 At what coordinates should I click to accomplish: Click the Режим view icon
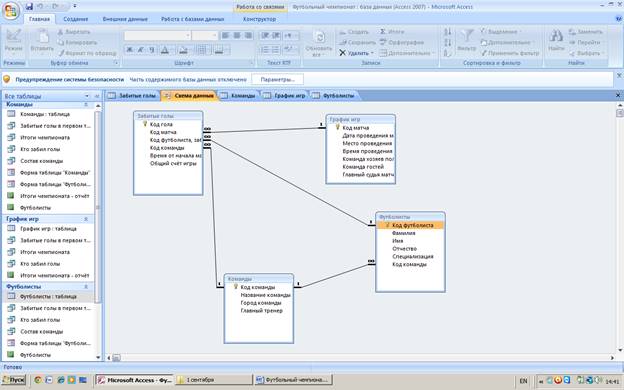click(x=13, y=36)
